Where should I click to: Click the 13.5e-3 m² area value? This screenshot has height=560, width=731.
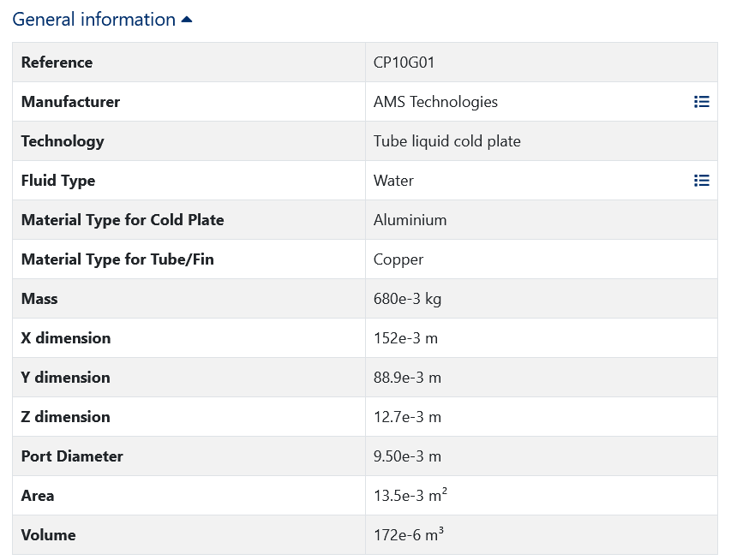[408, 496]
